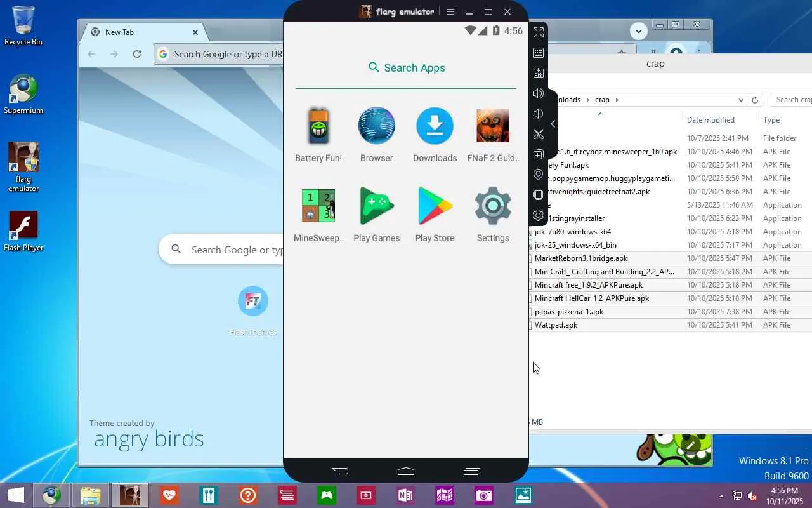The image size is (812, 508).
Task: Open the flarg emulator hamburger menu
Action: (x=450, y=11)
